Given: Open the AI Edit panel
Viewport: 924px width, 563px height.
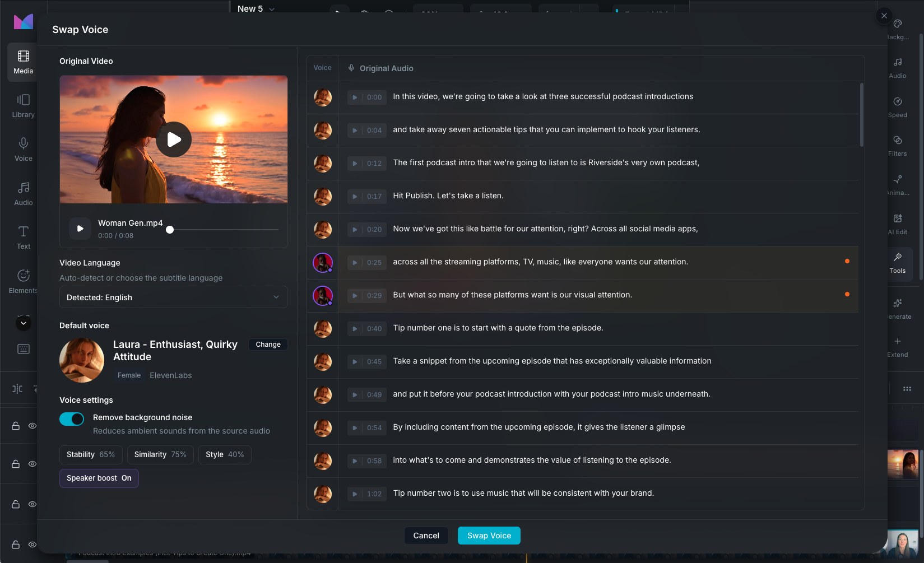Looking at the screenshot, I should click(x=897, y=224).
